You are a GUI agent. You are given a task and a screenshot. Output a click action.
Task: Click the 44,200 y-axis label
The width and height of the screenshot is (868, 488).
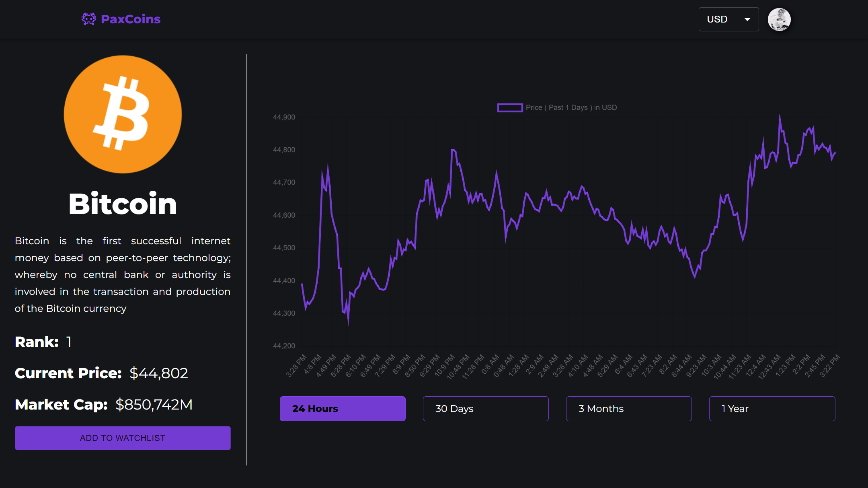tap(284, 346)
